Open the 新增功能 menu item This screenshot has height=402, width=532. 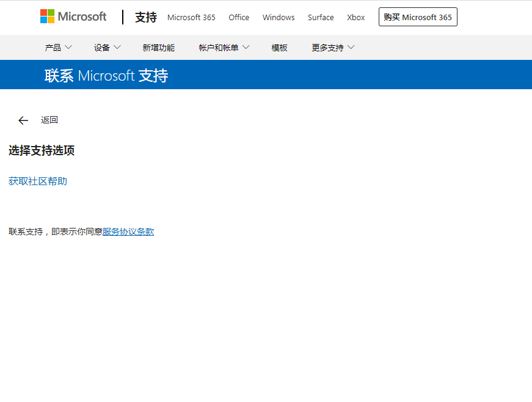tap(158, 48)
